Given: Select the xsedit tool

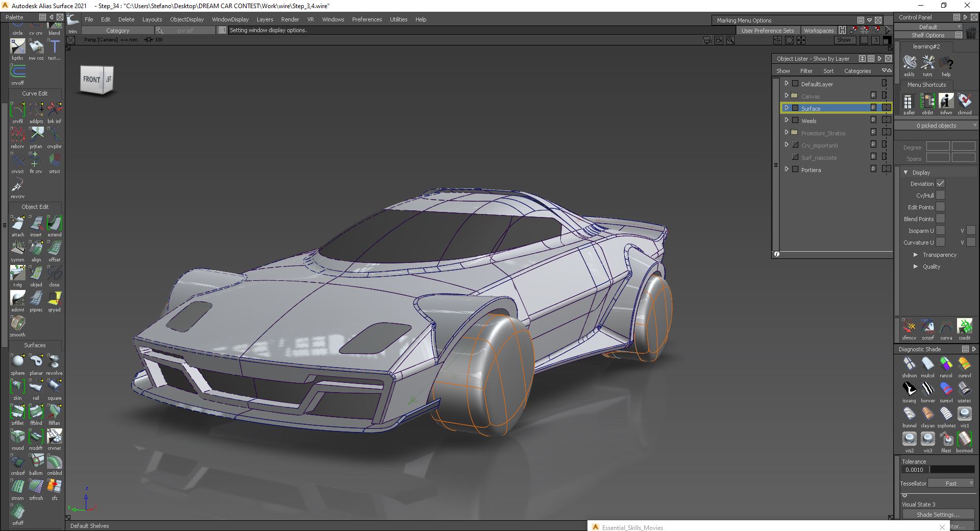Looking at the screenshot, I should point(964,327).
